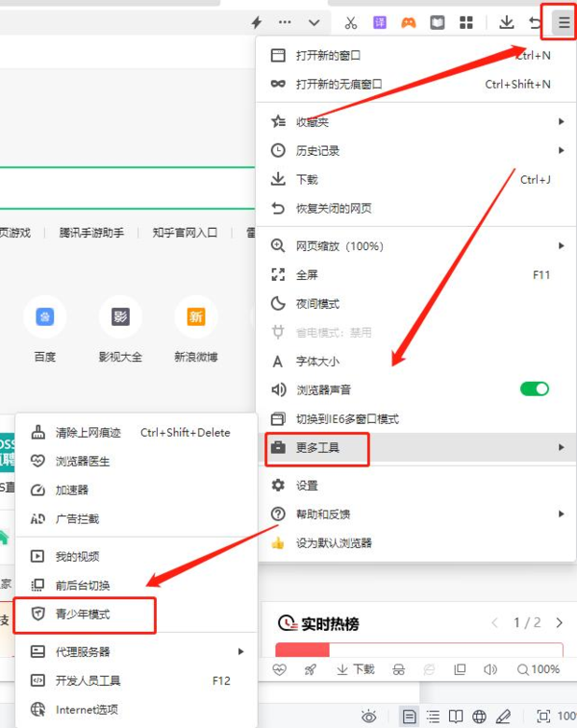Select 全屏 menu item
Screen dimensions: 577x728
(416, 275)
